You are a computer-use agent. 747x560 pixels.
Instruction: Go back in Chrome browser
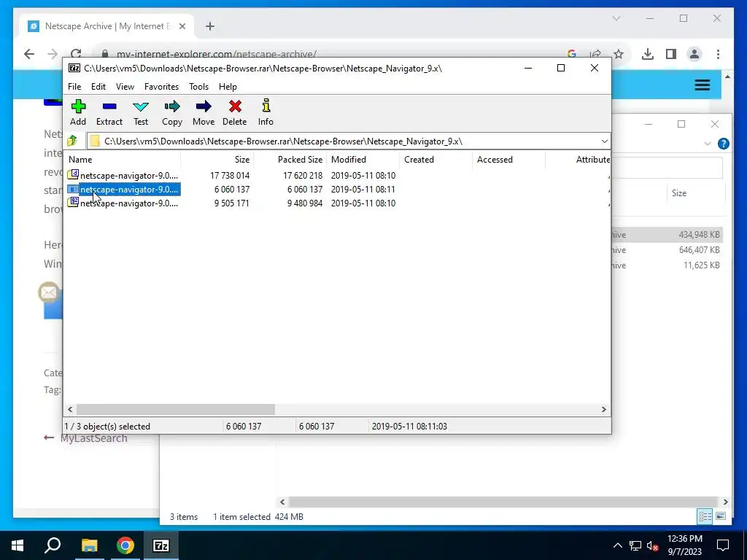click(29, 54)
